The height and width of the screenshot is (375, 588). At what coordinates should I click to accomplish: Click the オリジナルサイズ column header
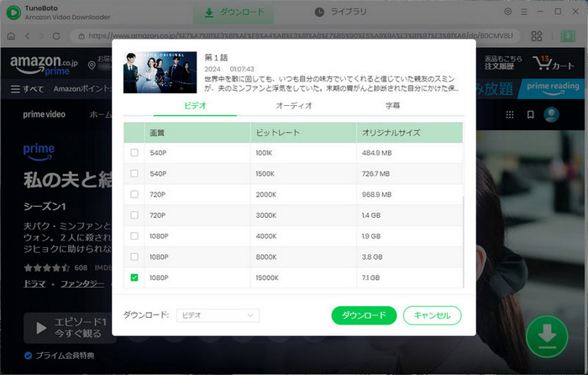point(410,133)
